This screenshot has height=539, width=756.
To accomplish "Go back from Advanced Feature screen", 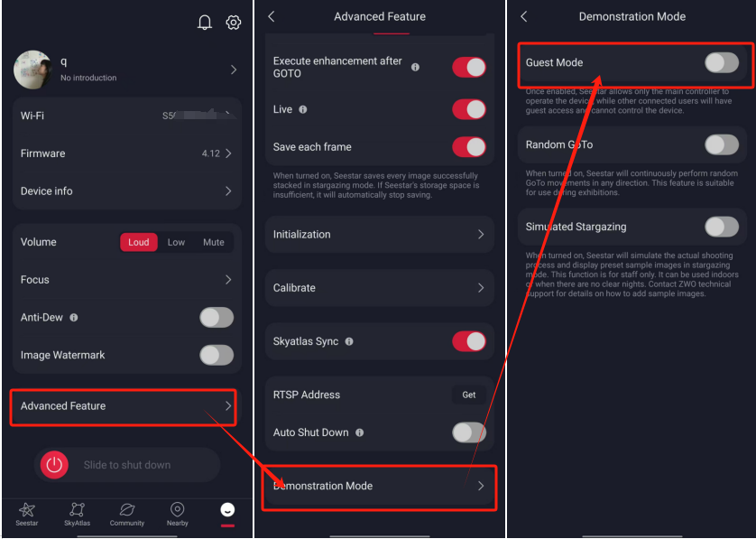I will 272,17.
